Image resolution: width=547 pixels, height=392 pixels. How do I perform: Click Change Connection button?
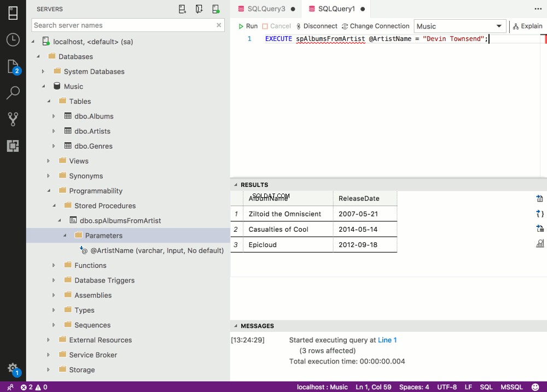click(375, 26)
